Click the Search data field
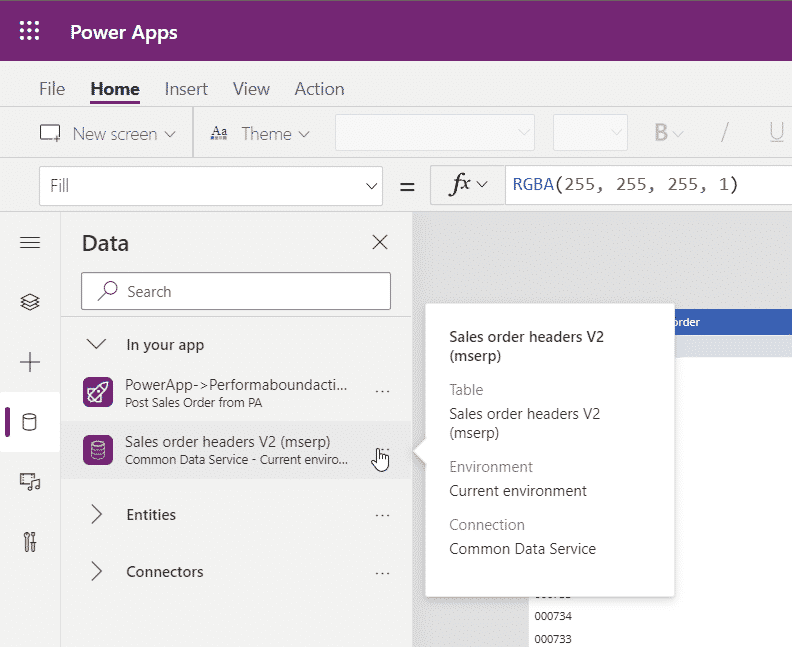The height and width of the screenshot is (647, 792). click(x=236, y=291)
